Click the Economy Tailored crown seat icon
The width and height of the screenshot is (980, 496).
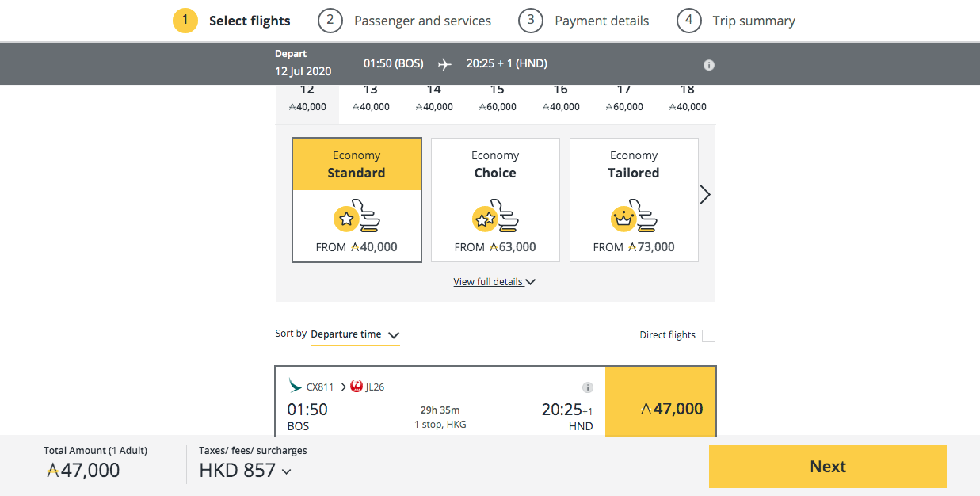click(x=634, y=218)
